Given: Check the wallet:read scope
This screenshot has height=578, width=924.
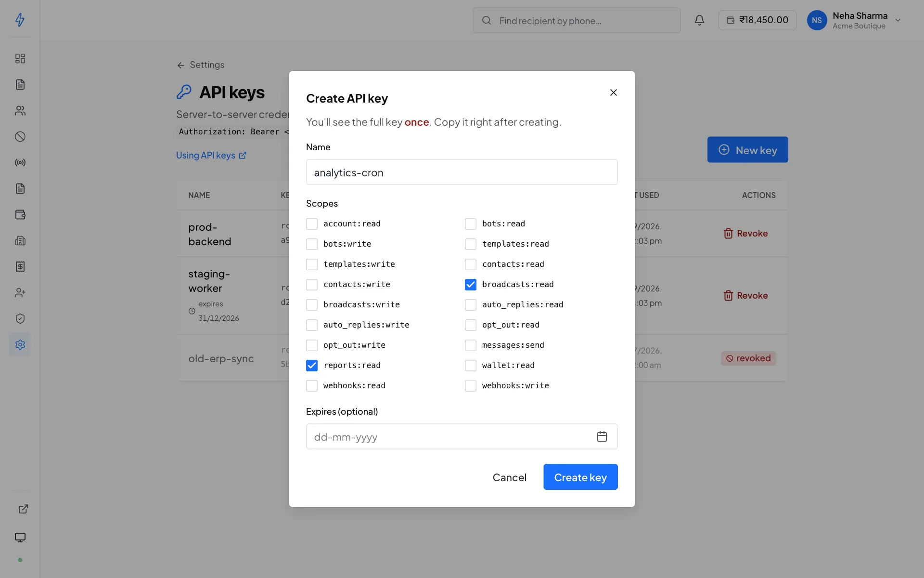Looking at the screenshot, I should tap(471, 366).
